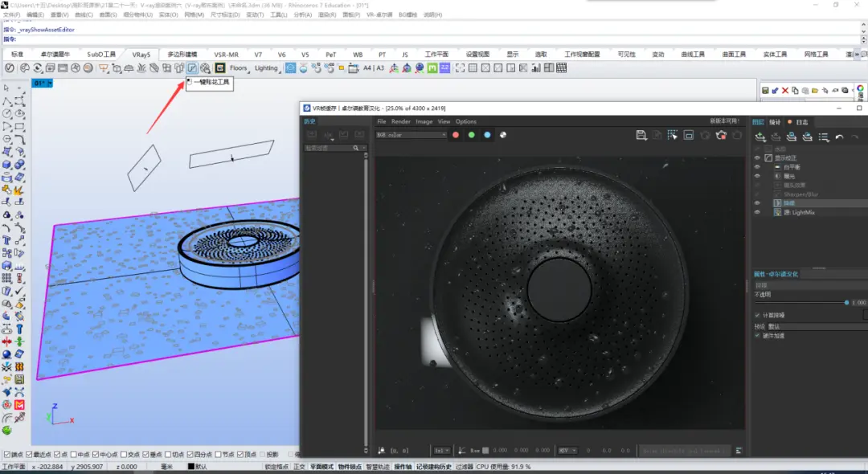Image resolution: width=868 pixels, height=474 pixels.
Task: Toggle 平面模式 in the status bar
Action: (x=321, y=467)
